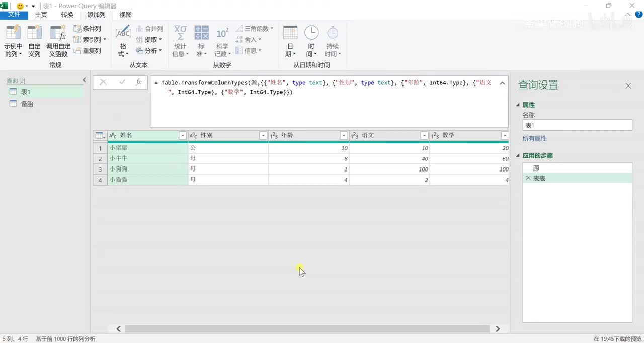Select query 备胎 in queries list
Viewport: 644px width, 343px height.
tap(44, 104)
